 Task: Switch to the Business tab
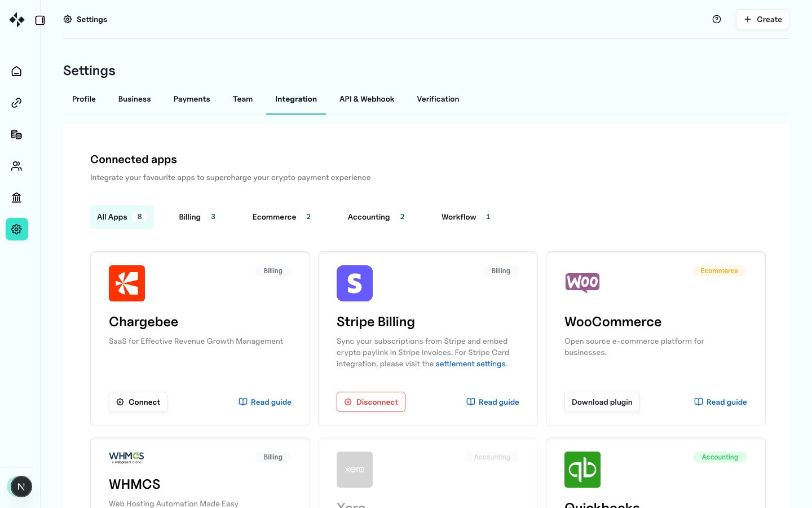[x=134, y=99]
